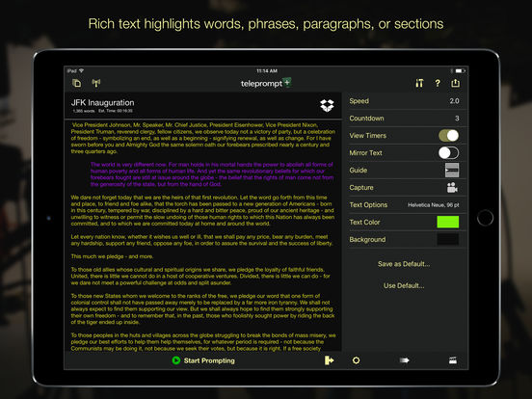532x399 pixels.
Task: Tap the purple highlighted paragraph
Action: click(212, 174)
